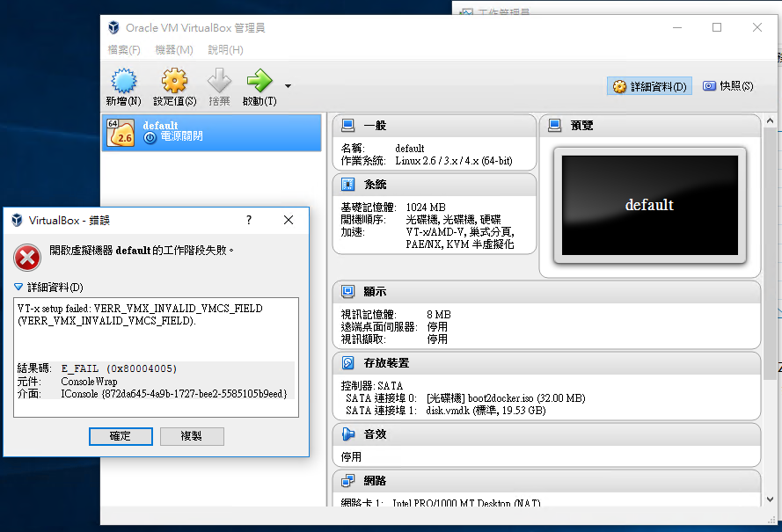This screenshot has width=782, height=532.
Task: Switch to the 快照(S) snapshots view
Action: pyautogui.click(x=727, y=86)
